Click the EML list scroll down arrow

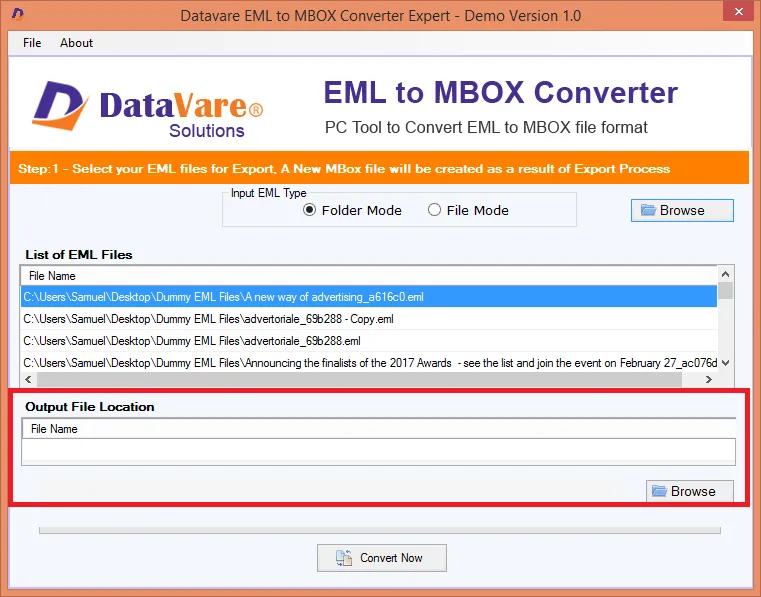[x=726, y=363]
